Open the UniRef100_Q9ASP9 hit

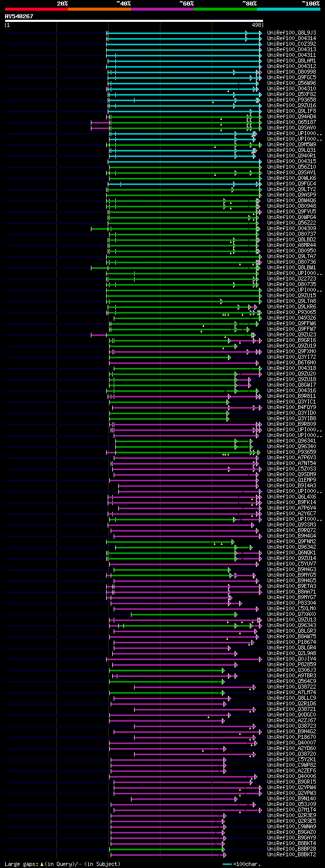pyautogui.click(x=292, y=195)
